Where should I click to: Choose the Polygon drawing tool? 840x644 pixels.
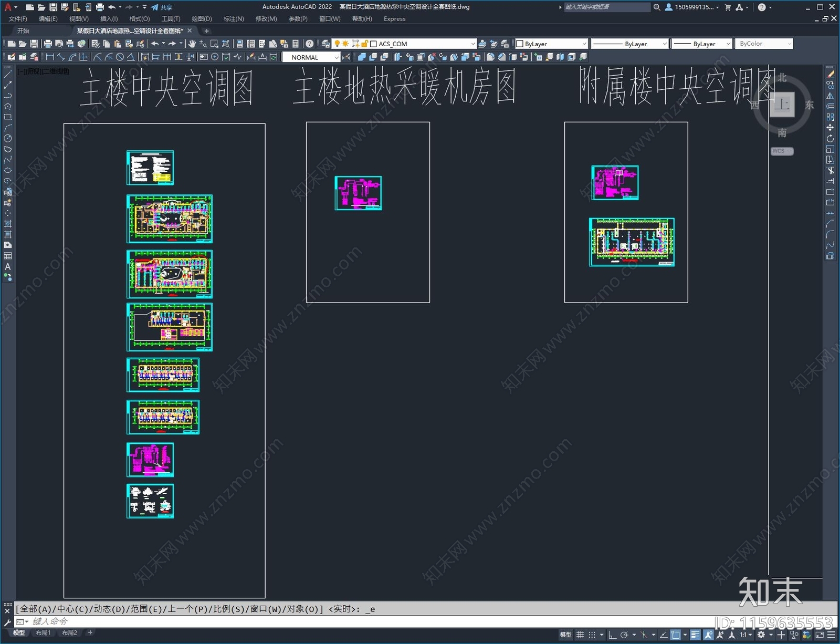click(x=7, y=107)
